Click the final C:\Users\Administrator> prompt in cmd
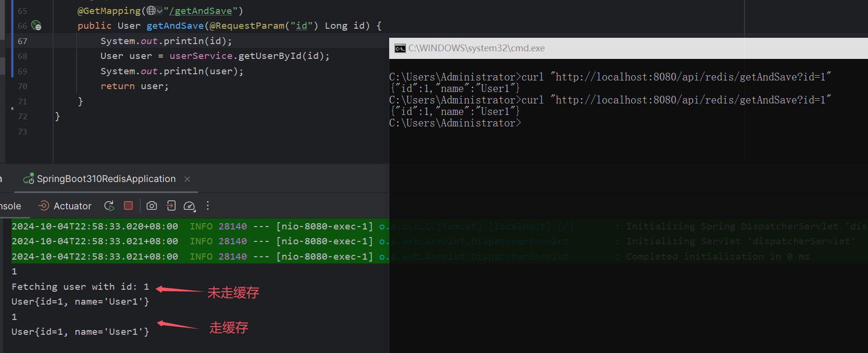 pyautogui.click(x=455, y=123)
